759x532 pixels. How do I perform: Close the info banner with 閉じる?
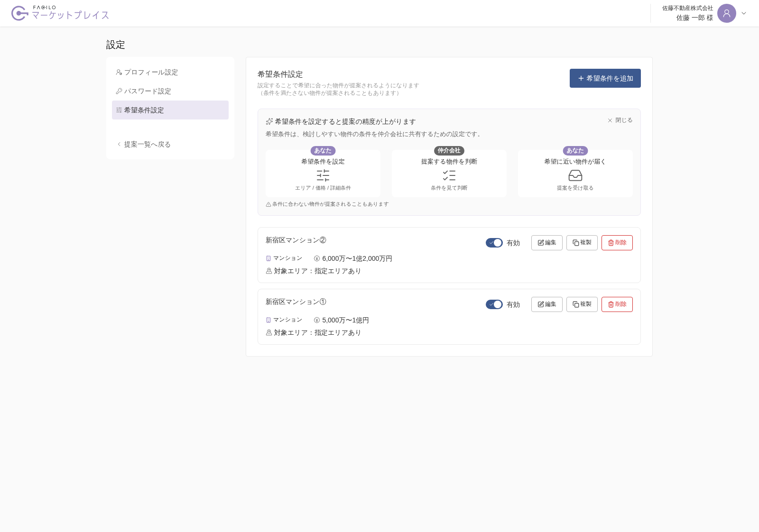pos(620,120)
